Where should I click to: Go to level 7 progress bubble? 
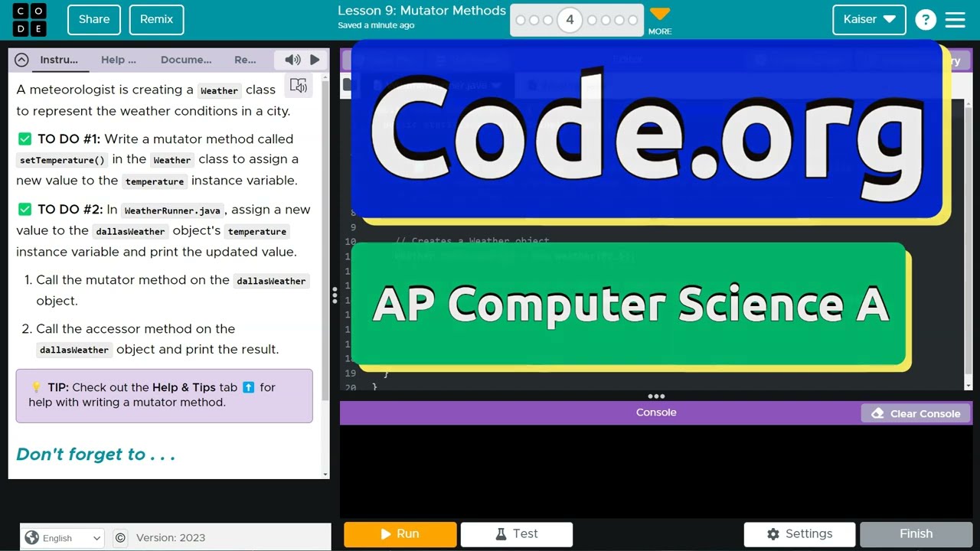tap(619, 20)
